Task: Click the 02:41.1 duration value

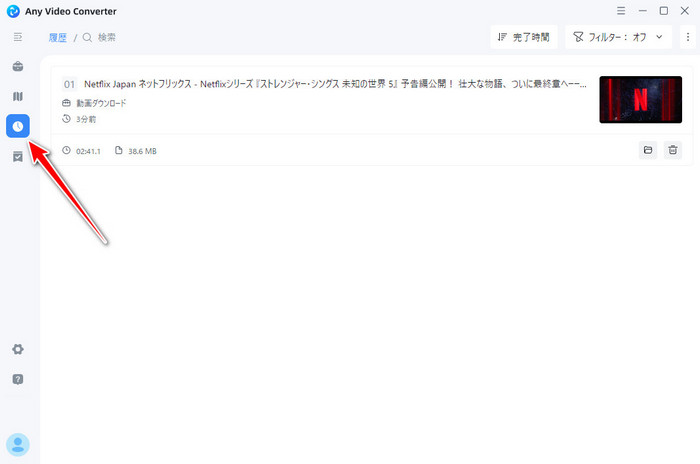Action: click(88, 151)
